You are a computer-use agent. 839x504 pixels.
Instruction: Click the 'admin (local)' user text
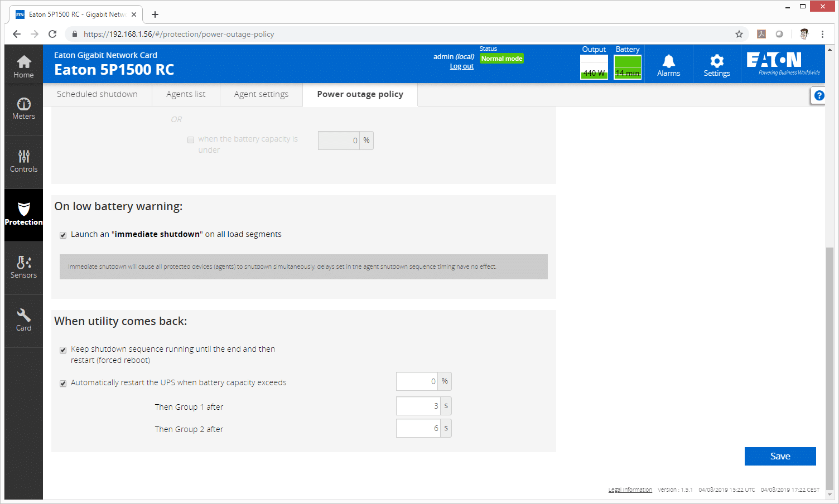pyautogui.click(x=454, y=56)
